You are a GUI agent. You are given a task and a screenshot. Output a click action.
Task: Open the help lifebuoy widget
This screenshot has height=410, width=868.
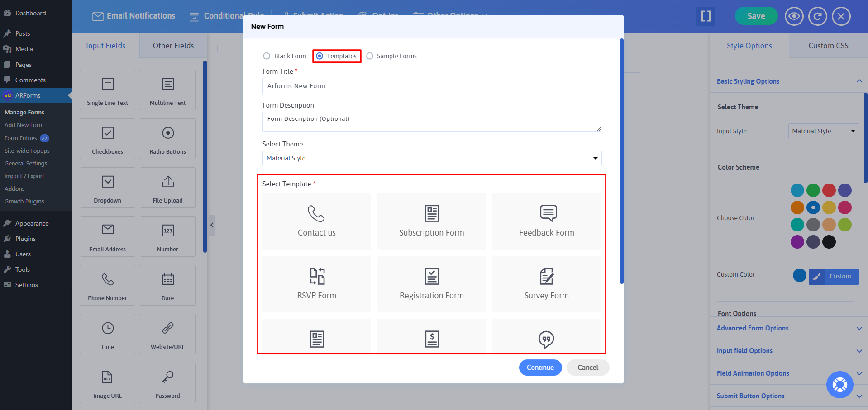[x=839, y=385]
